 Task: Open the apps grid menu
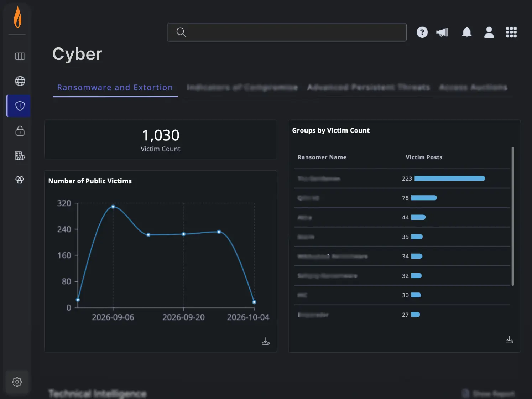[511, 32]
